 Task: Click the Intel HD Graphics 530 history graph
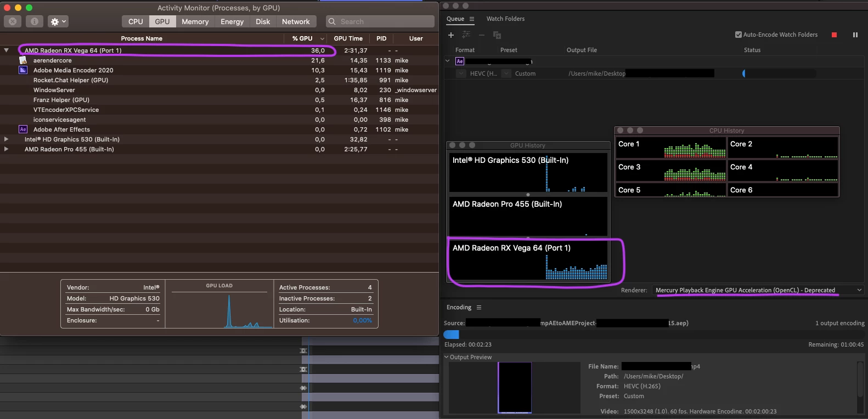[x=528, y=172]
